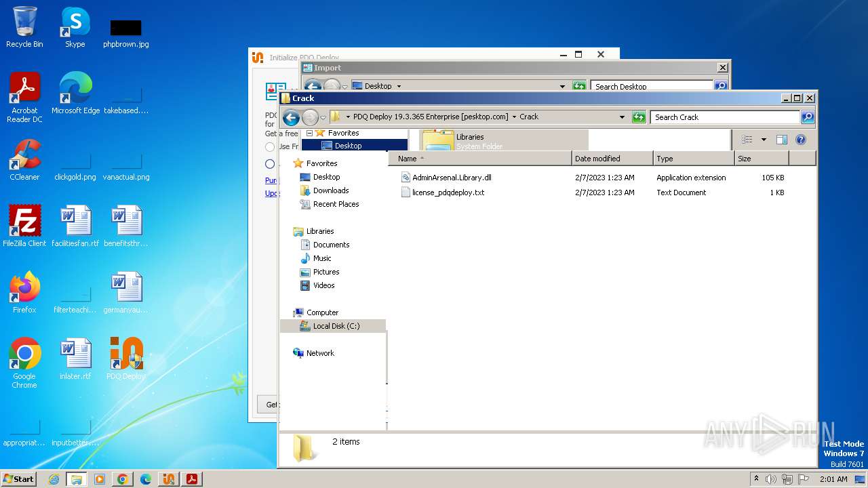Click the Start button

pyautogui.click(x=19, y=479)
